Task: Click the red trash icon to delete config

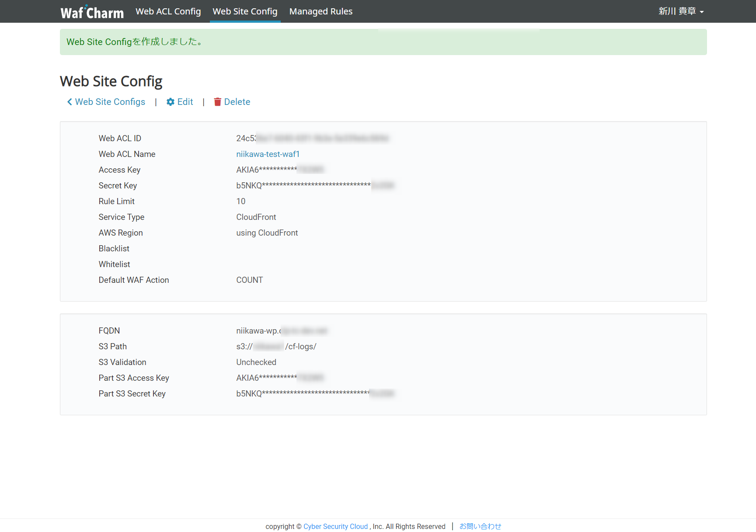Action: coord(218,101)
